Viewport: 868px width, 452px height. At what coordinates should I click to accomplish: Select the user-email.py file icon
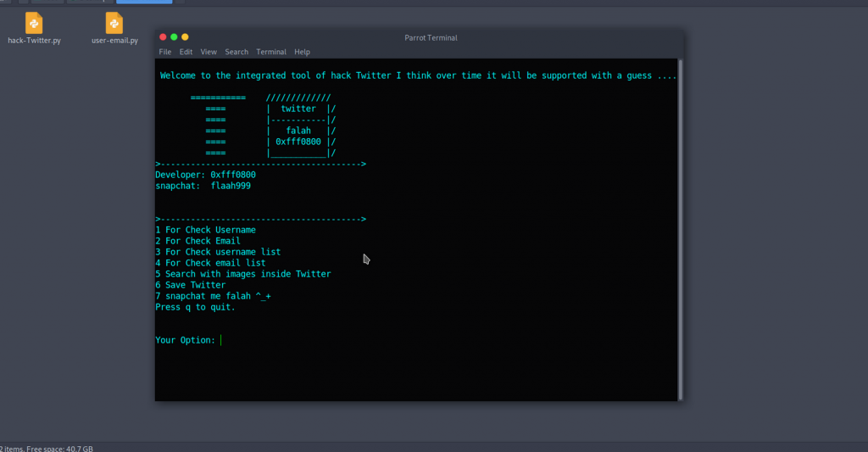(114, 23)
